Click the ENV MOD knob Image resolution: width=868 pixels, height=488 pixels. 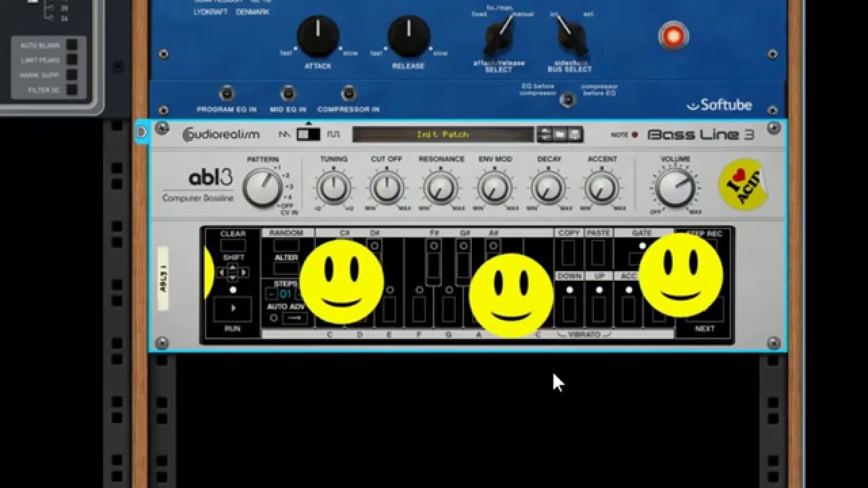pos(494,188)
